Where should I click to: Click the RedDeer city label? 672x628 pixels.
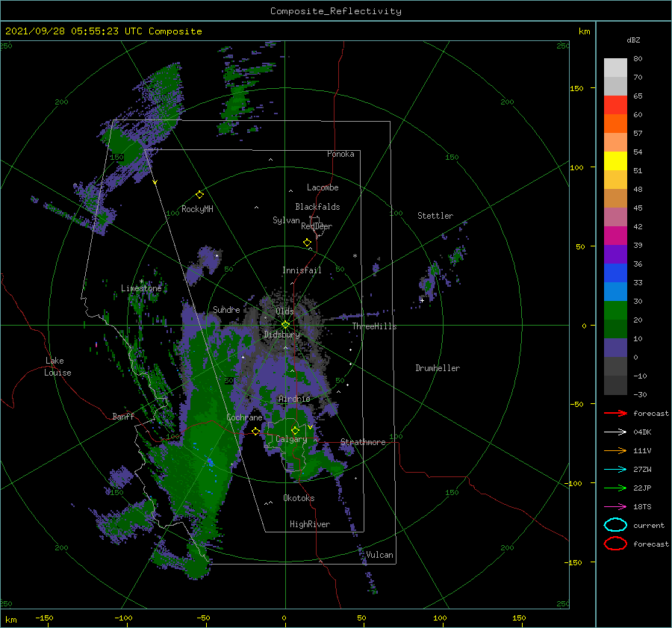317,226
